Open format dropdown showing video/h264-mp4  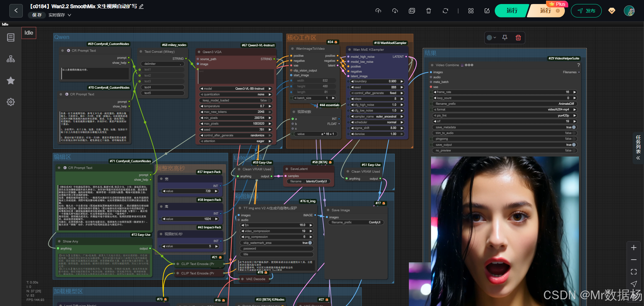tap(505, 110)
